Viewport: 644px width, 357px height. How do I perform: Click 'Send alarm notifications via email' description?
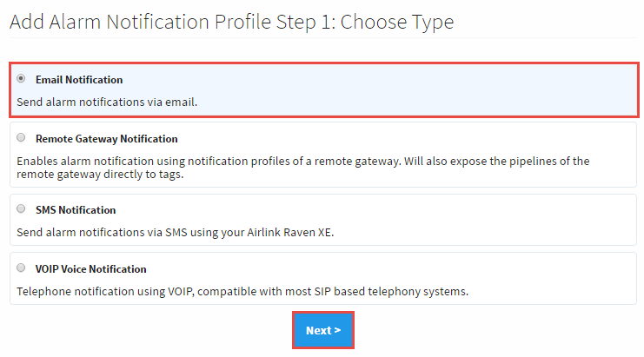tap(107, 102)
